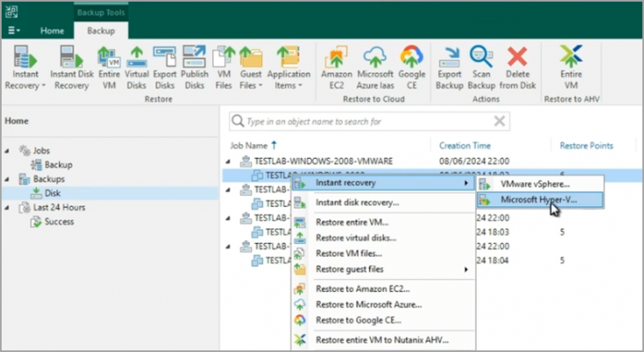The height and width of the screenshot is (352, 644).
Task: Clear the search field with X
Action: tap(500, 121)
